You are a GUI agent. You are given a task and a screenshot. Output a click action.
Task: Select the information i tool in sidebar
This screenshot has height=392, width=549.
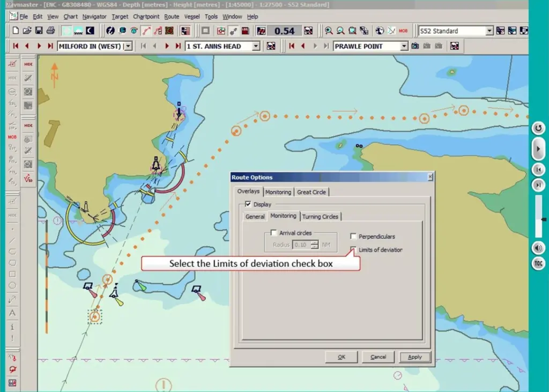12,327
